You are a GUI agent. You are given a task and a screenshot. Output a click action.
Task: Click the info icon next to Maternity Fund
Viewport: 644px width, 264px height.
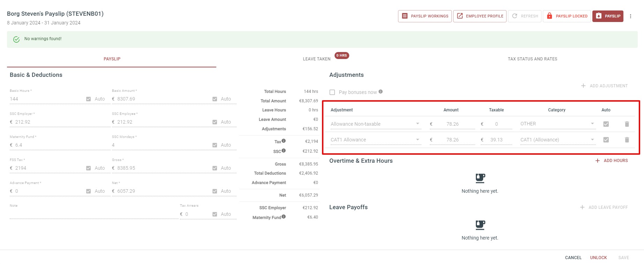[284, 217]
